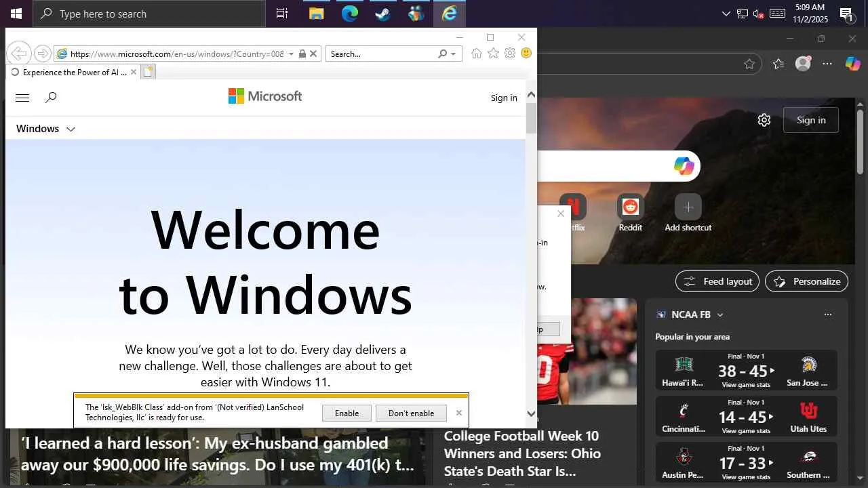Open the Windows notification center

(x=846, y=14)
